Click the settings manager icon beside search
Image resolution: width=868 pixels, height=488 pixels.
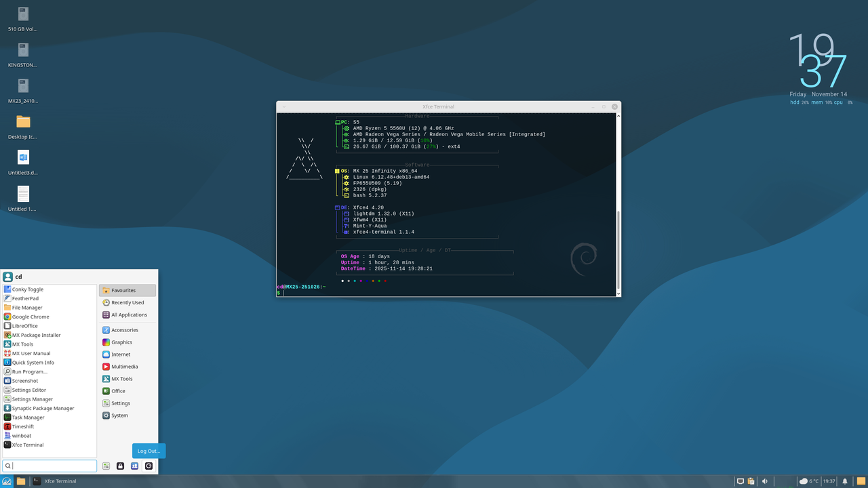tap(106, 466)
